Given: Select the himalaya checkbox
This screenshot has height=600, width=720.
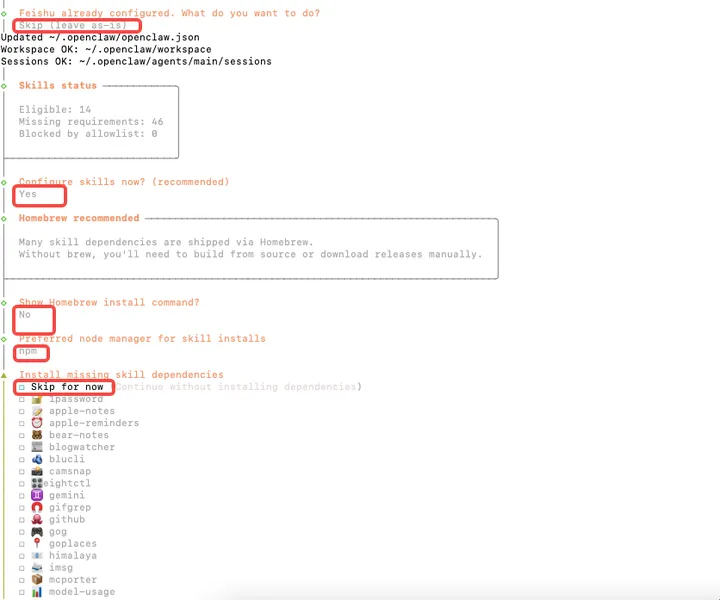Looking at the screenshot, I should pyautogui.click(x=22, y=556).
